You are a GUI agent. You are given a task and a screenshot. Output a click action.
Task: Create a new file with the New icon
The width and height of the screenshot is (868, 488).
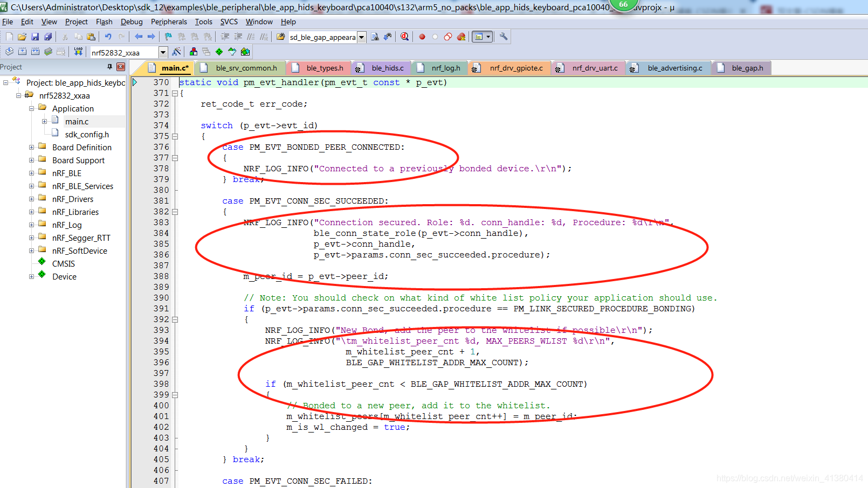9,37
